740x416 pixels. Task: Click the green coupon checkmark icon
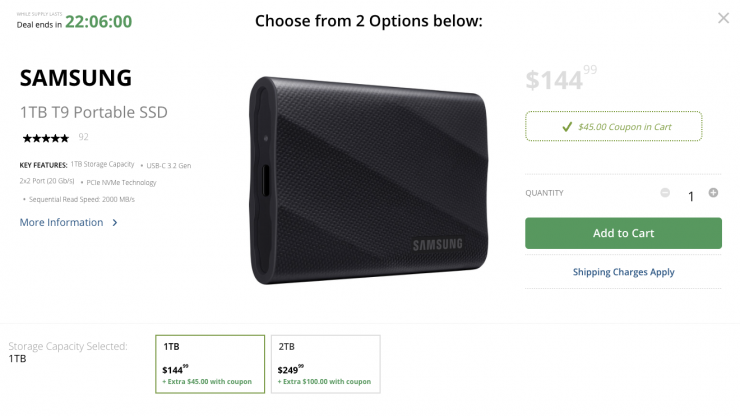tap(567, 127)
